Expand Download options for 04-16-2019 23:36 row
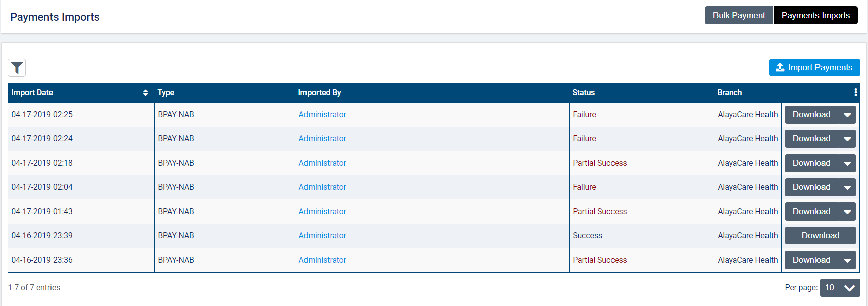Image resolution: width=868 pixels, height=306 pixels. coord(847,260)
